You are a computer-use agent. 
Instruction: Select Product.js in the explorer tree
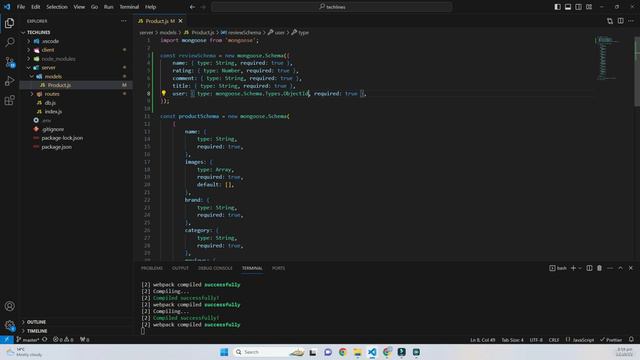(x=59, y=85)
